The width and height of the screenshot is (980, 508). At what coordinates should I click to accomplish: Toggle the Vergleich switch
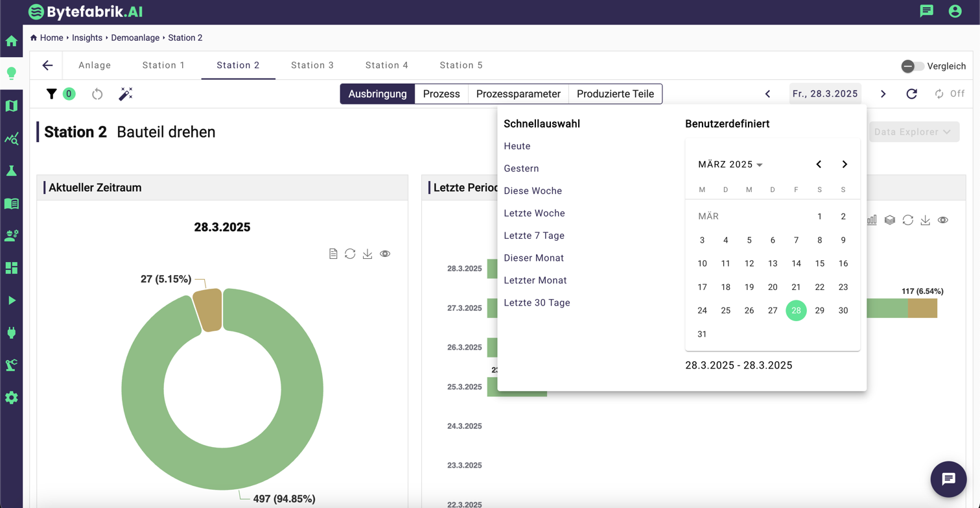point(913,66)
